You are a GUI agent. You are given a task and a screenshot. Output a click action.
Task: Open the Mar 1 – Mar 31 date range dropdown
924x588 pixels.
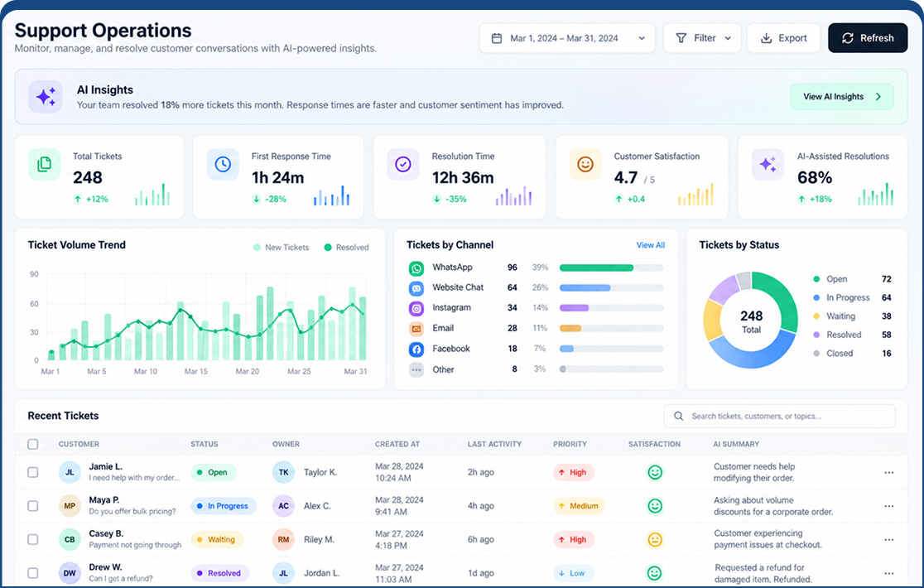coord(567,38)
